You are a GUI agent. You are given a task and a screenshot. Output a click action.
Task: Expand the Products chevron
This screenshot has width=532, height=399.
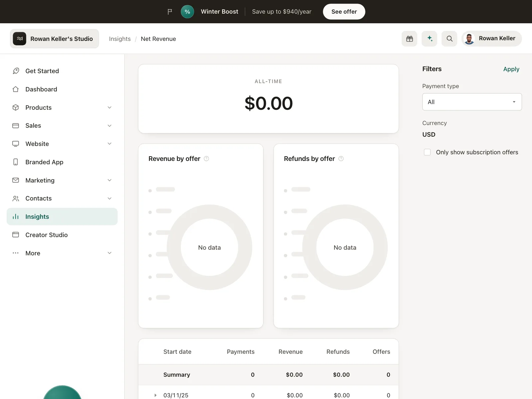click(110, 107)
